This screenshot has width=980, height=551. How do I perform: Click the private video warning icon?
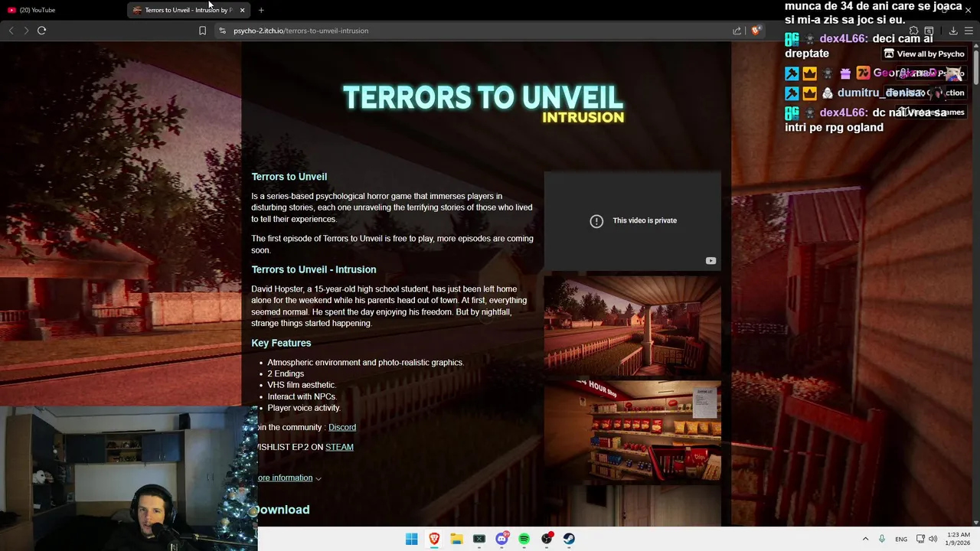[x=596, y=220]
